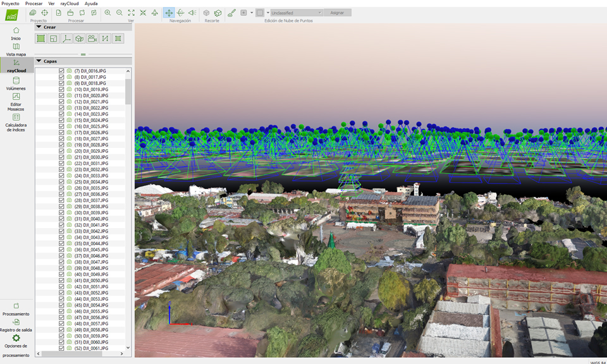Collapse the Capas layers section
Screen dimensions: 607x364
[x=39, y=61]
